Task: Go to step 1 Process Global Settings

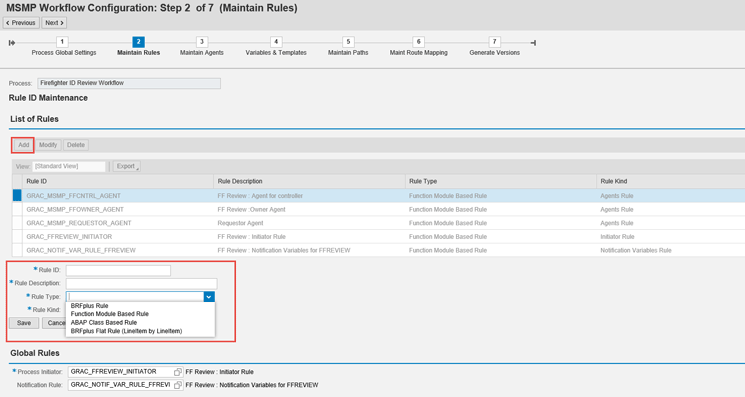Action: coord(62,42)
